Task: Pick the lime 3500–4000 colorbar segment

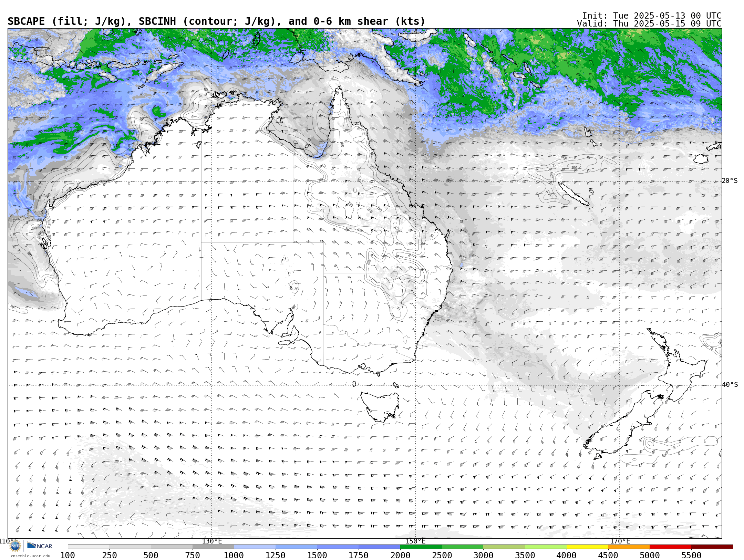Action: click(x=546, y=547)
